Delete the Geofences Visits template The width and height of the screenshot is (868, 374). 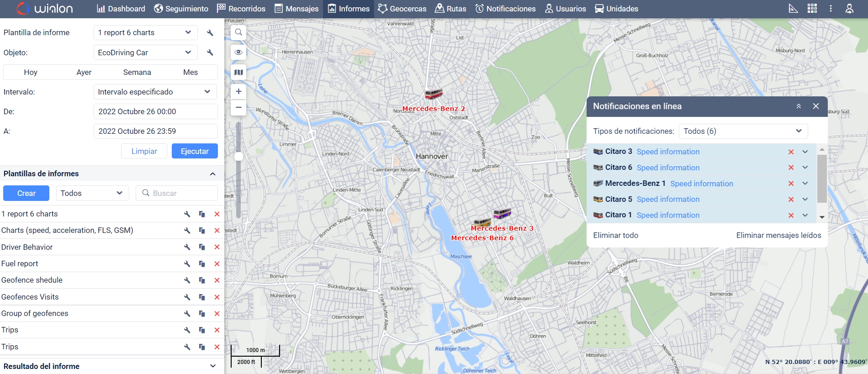pyautogui.click(x=217, y=297)
